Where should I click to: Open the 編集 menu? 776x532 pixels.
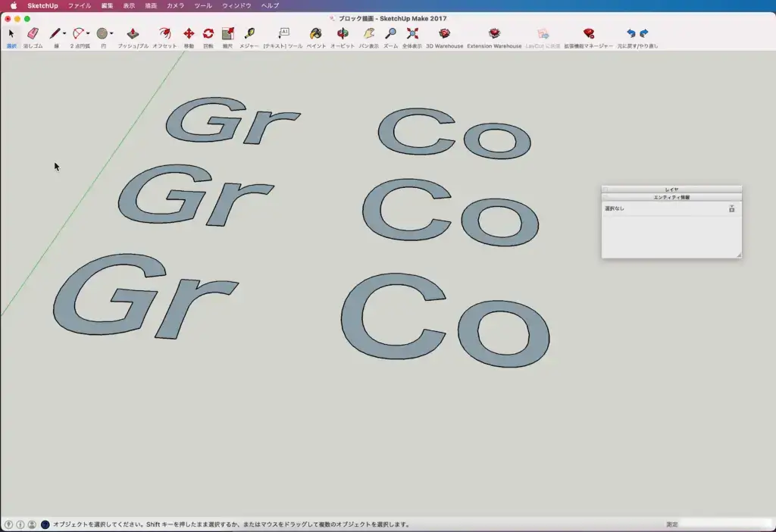coord(107,6)
